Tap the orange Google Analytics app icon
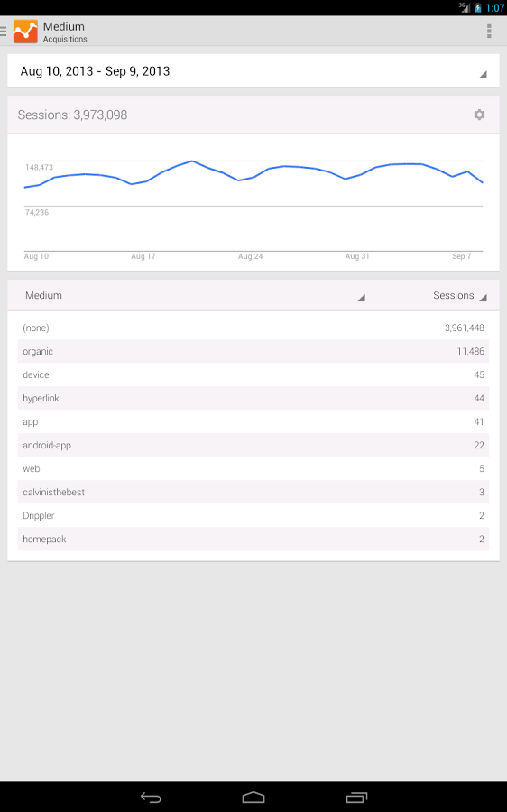This screenshot has height=812, width=507. pyautogui.click(x=25, y=32)
